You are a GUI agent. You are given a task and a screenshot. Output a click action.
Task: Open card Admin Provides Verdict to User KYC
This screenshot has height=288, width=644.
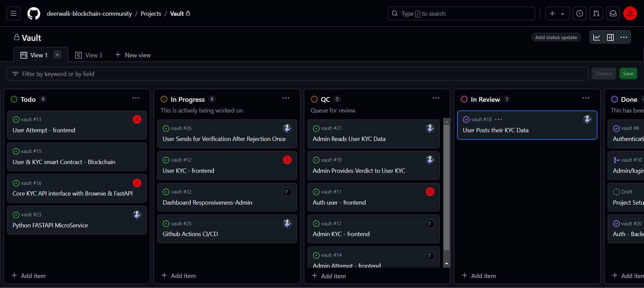359,171
